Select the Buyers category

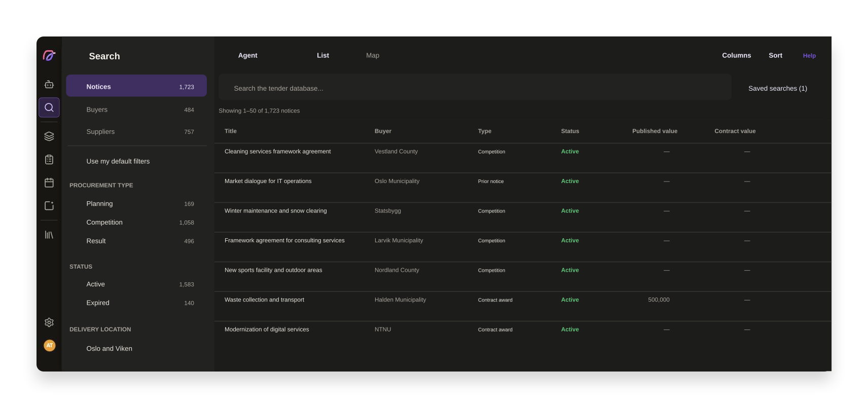click(136, 109)
